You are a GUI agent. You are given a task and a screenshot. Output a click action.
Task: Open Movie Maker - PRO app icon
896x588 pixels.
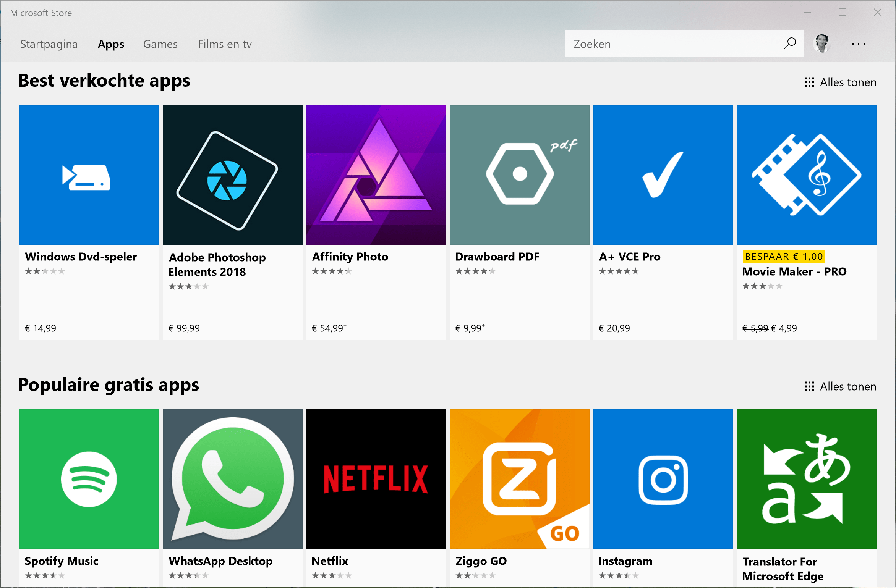(x=806, y=175)
